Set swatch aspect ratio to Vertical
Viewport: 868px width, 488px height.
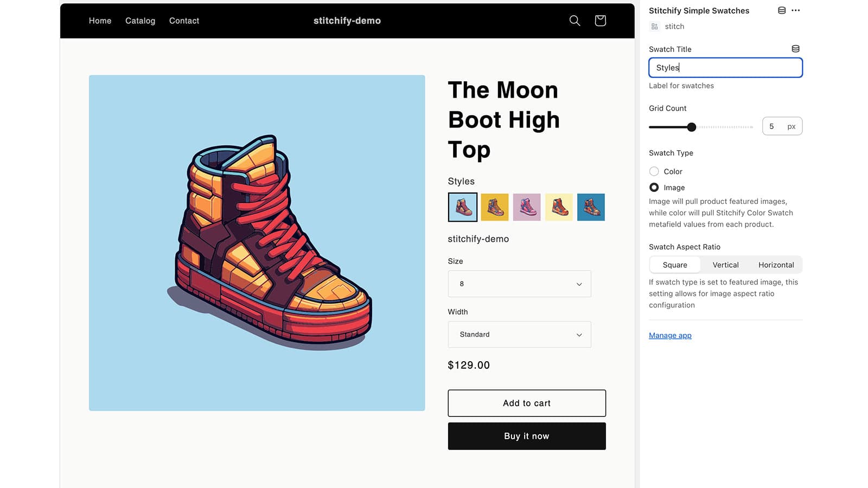[725, 265]
